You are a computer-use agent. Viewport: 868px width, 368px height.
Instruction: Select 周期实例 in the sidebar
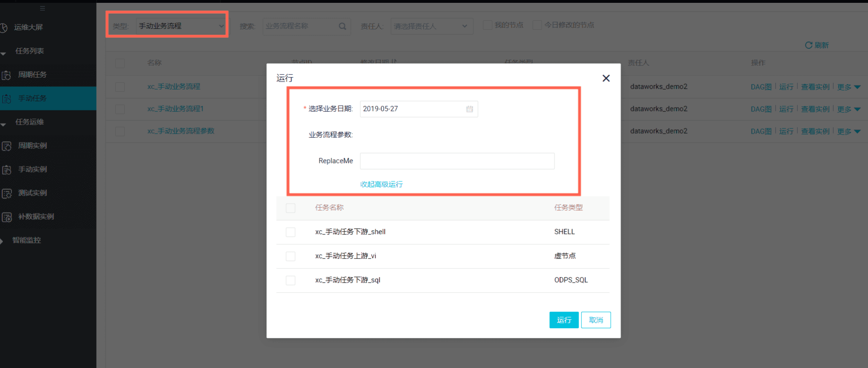(x=32, y=145)
